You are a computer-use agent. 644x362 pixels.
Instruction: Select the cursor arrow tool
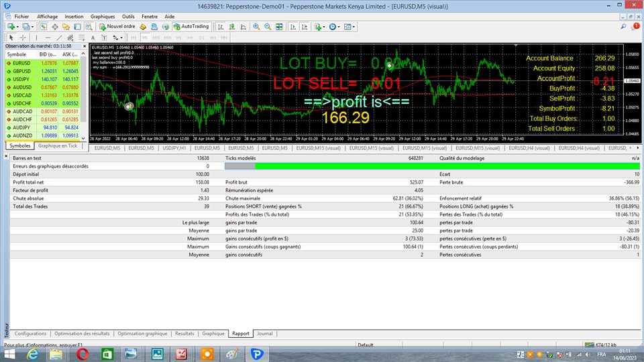[11, 38]
